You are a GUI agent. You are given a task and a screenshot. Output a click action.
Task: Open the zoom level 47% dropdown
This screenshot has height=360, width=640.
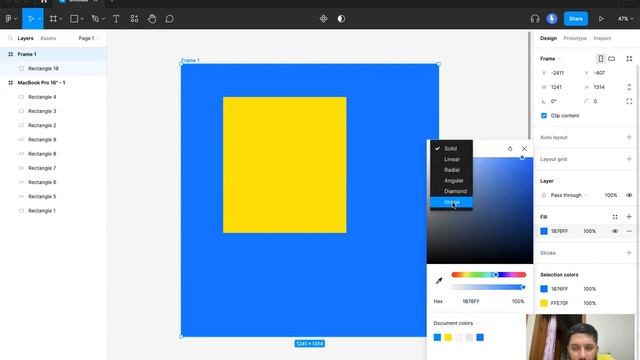[x=626, y=19]
